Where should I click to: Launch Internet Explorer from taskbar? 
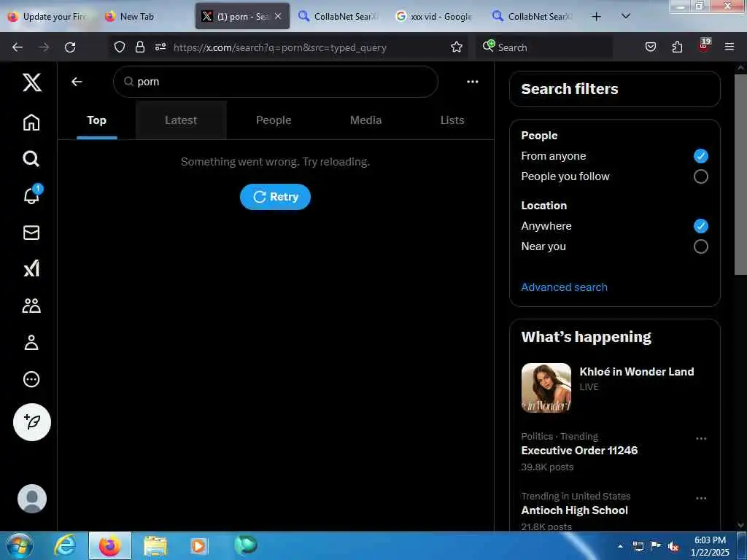pos(65,546)
